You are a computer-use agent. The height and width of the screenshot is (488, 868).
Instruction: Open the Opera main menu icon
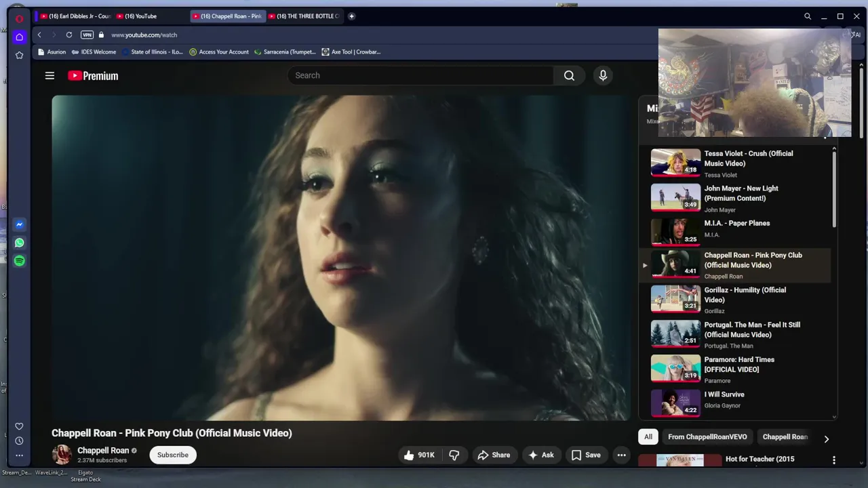coord(19,18)
